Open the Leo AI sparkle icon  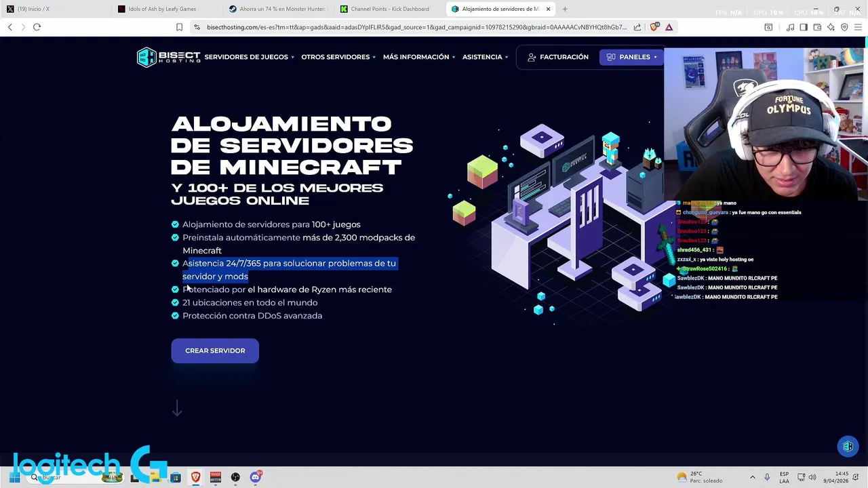[831, 27]
